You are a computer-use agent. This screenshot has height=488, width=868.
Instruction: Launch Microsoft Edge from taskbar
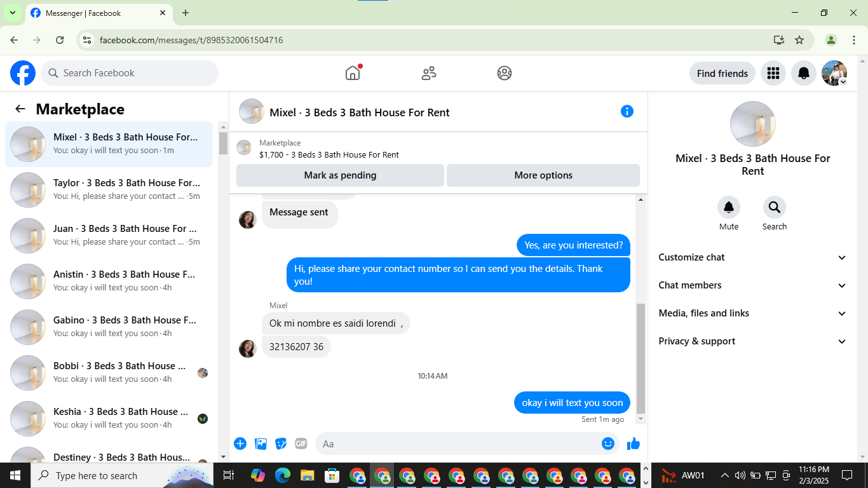click(x=283, y=475)
